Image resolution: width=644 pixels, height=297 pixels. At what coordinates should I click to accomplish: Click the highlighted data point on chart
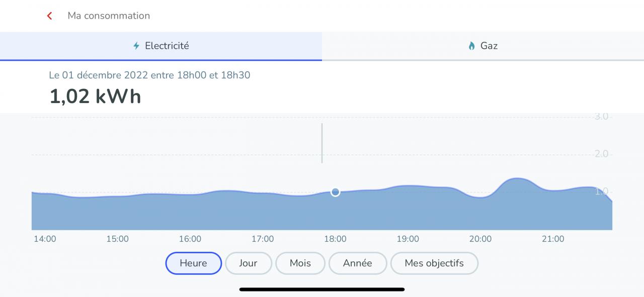[336, 192]
